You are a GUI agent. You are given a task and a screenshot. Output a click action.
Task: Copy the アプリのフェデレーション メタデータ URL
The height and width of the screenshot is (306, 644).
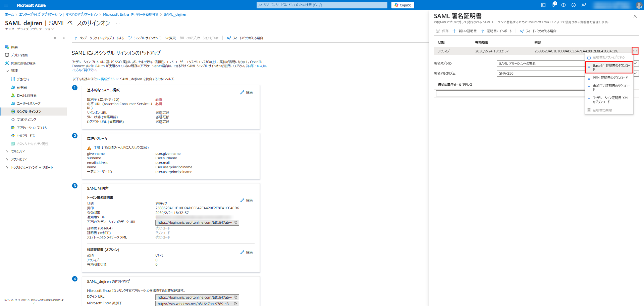(236, 222)
